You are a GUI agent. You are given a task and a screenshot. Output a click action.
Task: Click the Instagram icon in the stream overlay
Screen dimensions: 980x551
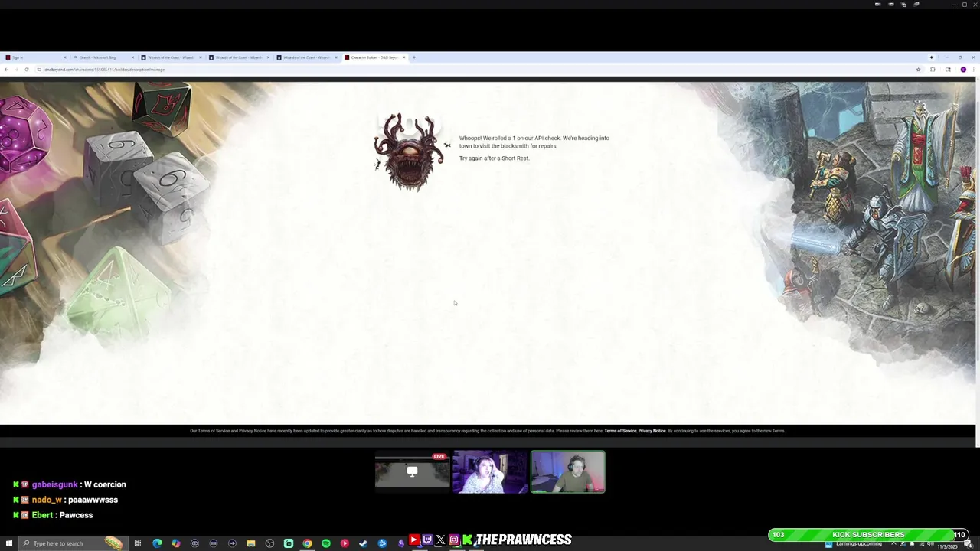(x=454, y=540)
